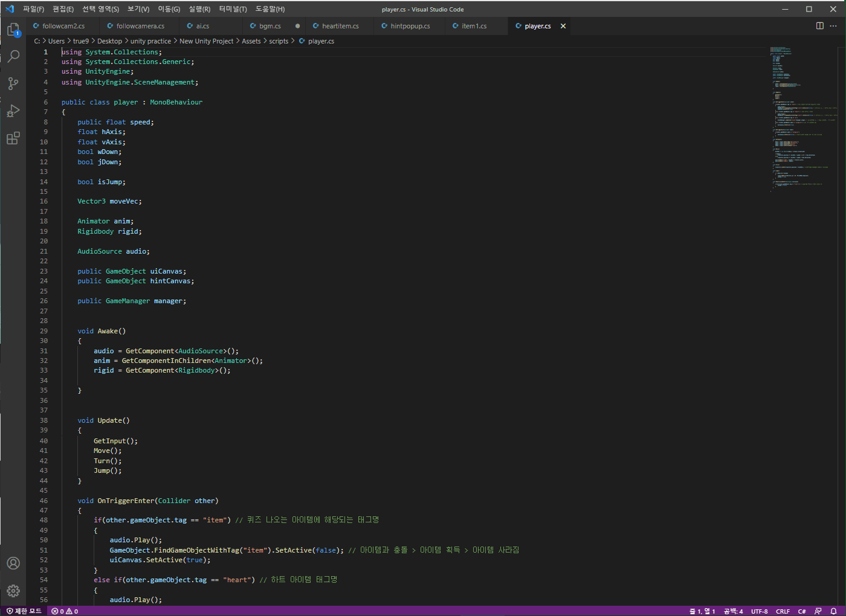Select C# language mode in status bar
The image size is (846, 616).
click(x=801, y=611)
